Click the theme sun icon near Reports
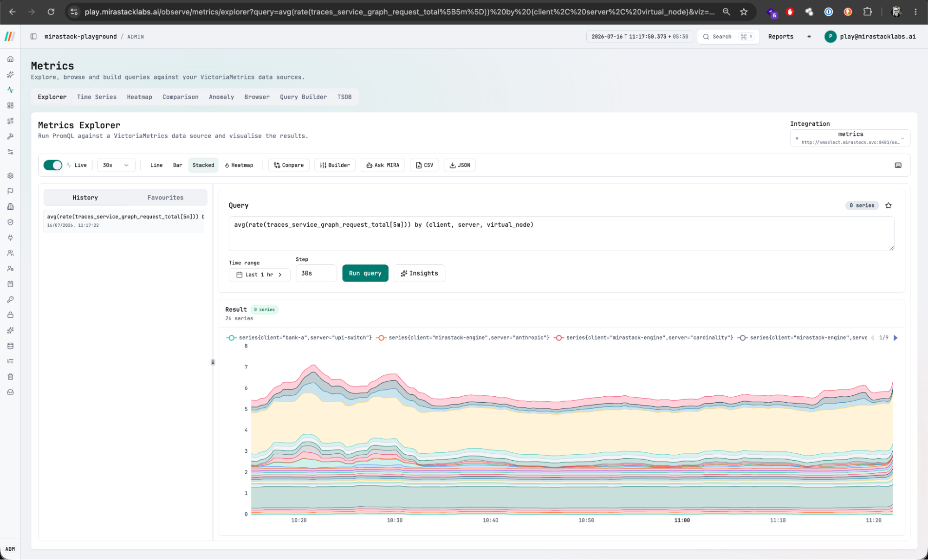Screen dimensions: 928x560 click(809, 37)
